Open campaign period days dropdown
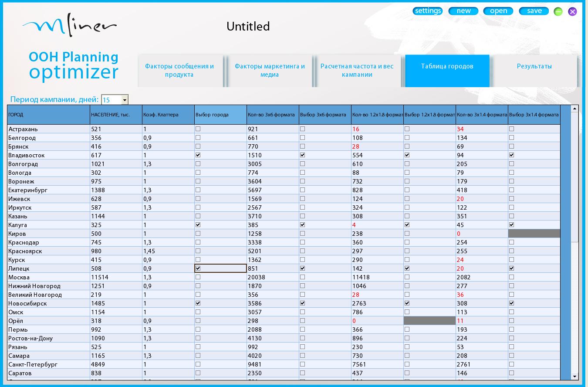Screen dimensions: 588x387 point(125,100)
